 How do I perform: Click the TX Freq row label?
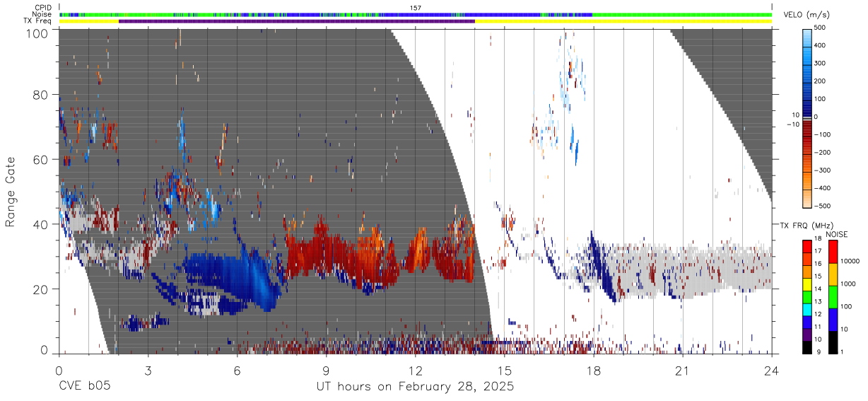pyautogui.click(x=38, y=21)
